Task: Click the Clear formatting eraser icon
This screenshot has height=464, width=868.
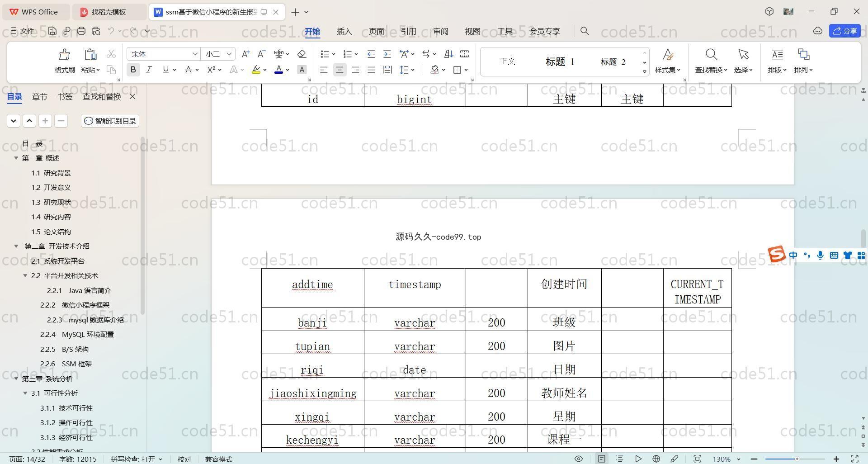Action: tap(302, 54)
